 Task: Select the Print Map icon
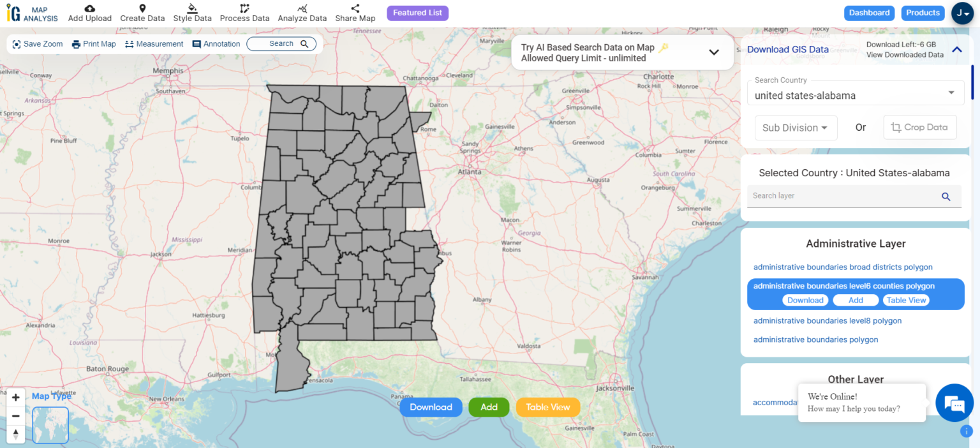click(x=93, y=43)
